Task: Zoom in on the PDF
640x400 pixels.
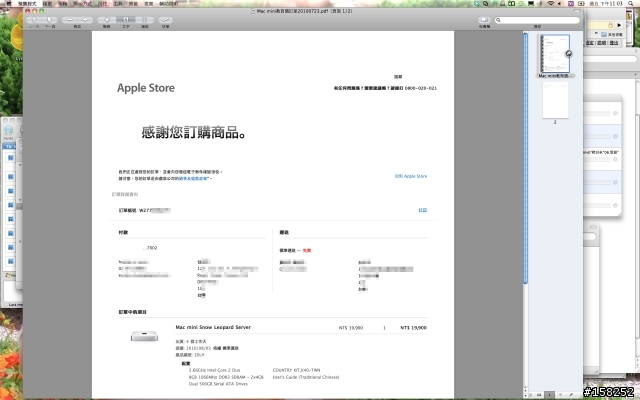Action: 85,20
